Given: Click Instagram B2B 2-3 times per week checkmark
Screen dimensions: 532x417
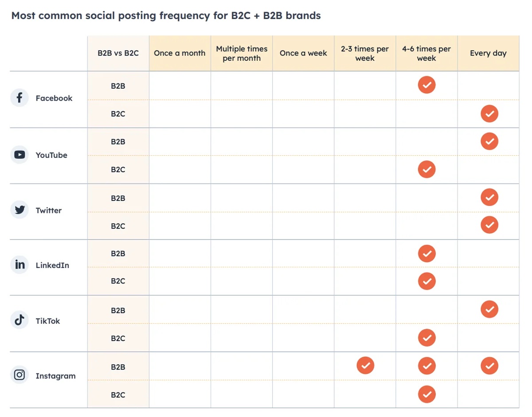Looking at the screenshot, I should [x=365, y=366].
